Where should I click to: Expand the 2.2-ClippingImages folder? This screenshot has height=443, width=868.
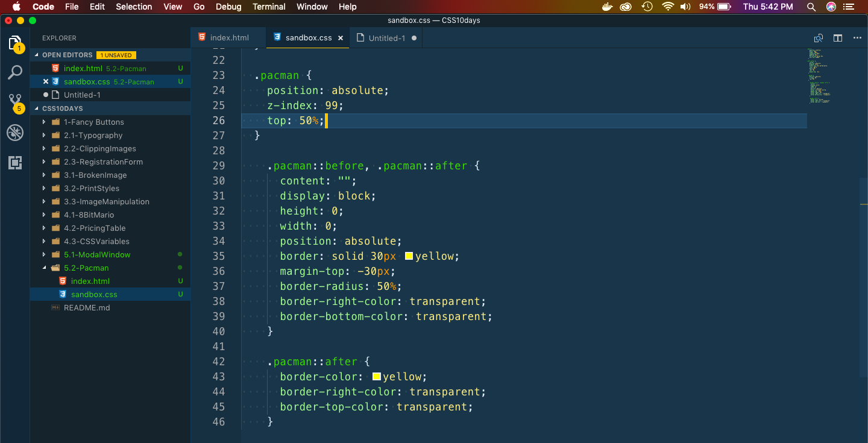pos(43,148)
